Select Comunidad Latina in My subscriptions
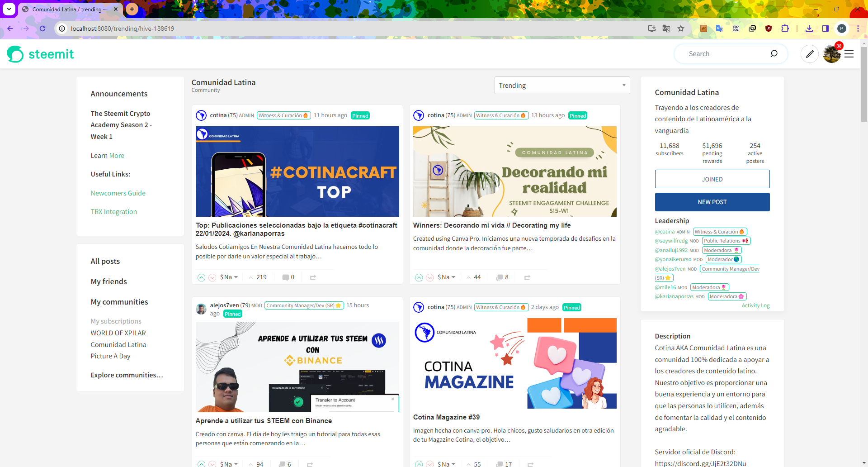Screen dimensions: 868x467 tap(118, 345)
